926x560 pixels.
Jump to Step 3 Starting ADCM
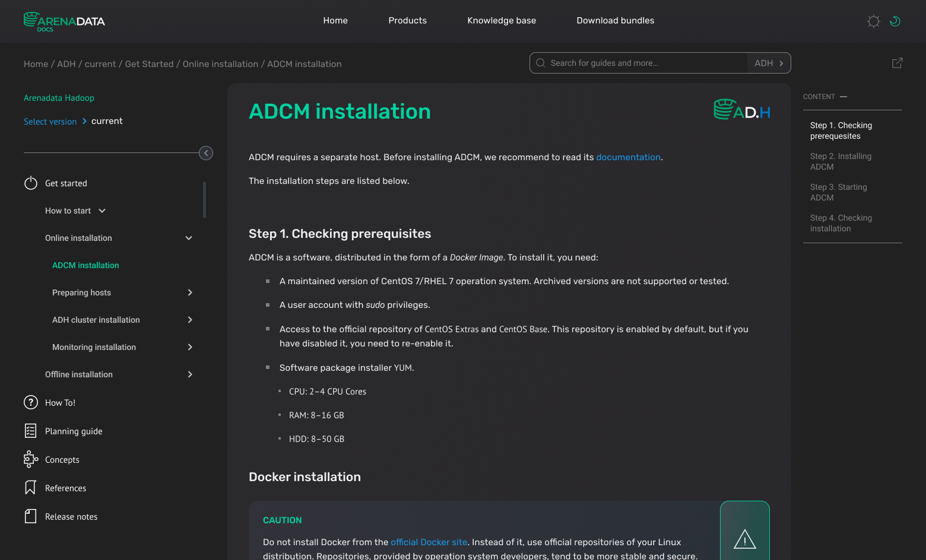coord(838,192)
